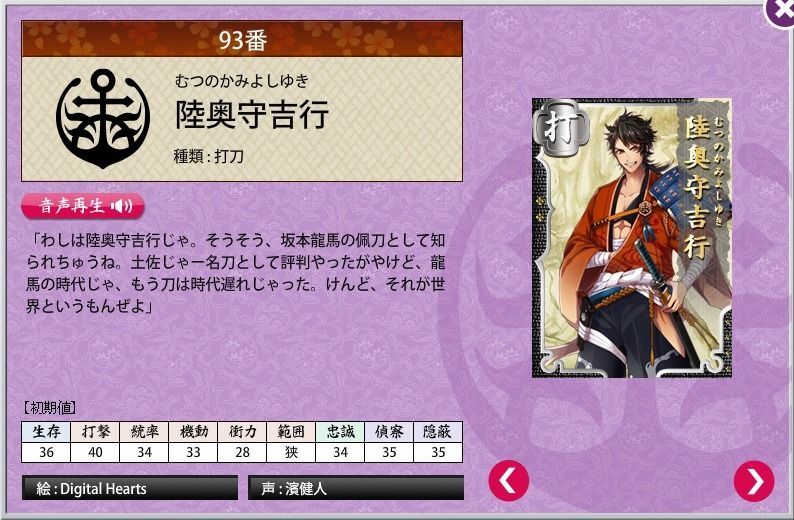Viewport: 794px width, 520px height.
Task: Select the 隠蔽 stat header
Action: [438, 432]
